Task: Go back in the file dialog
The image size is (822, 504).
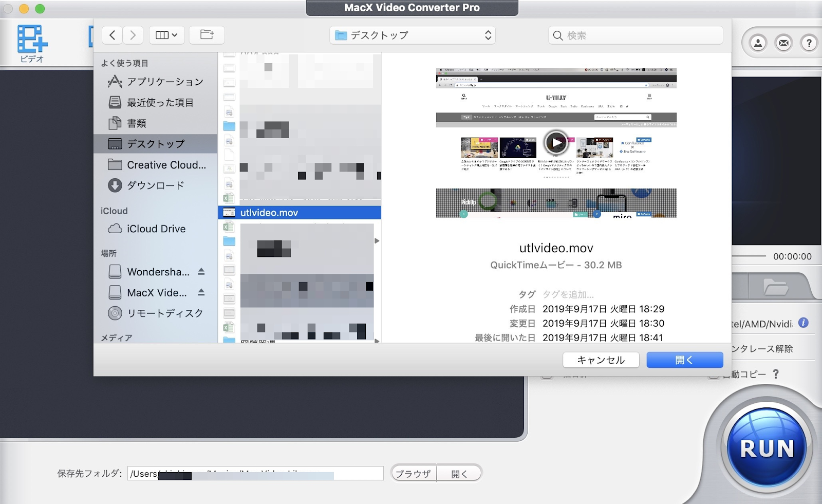Action: click(x=113, y=35)
